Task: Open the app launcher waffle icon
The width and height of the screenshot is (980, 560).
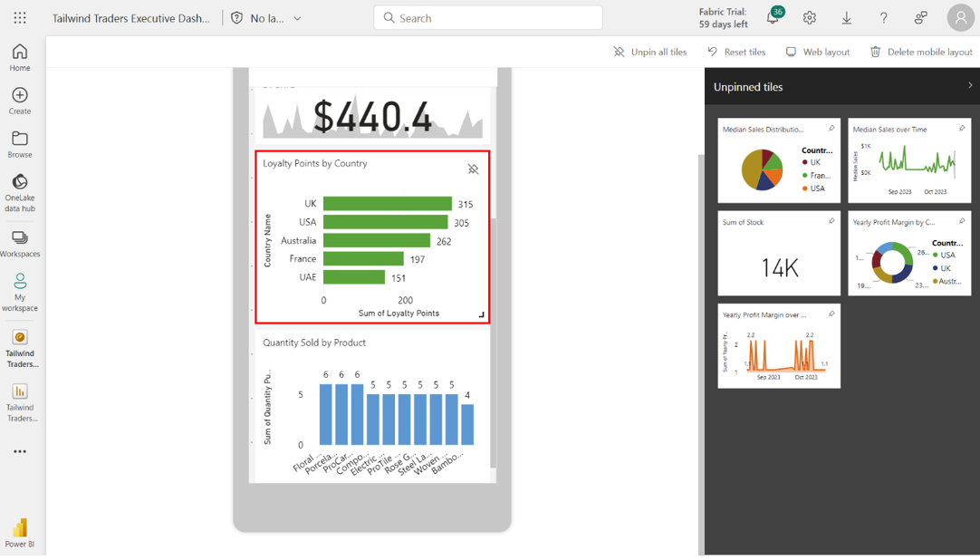Action: tap(20, 18)
